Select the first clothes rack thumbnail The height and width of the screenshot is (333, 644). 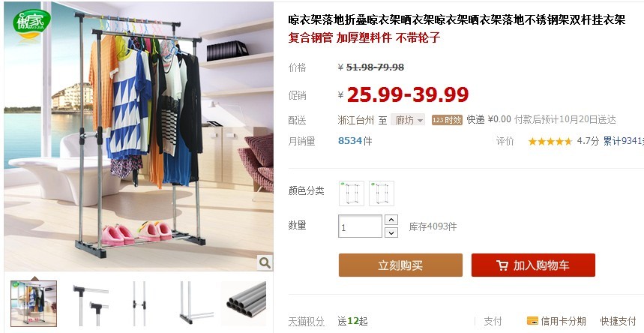pyautogui.click(x=34, y=304)
